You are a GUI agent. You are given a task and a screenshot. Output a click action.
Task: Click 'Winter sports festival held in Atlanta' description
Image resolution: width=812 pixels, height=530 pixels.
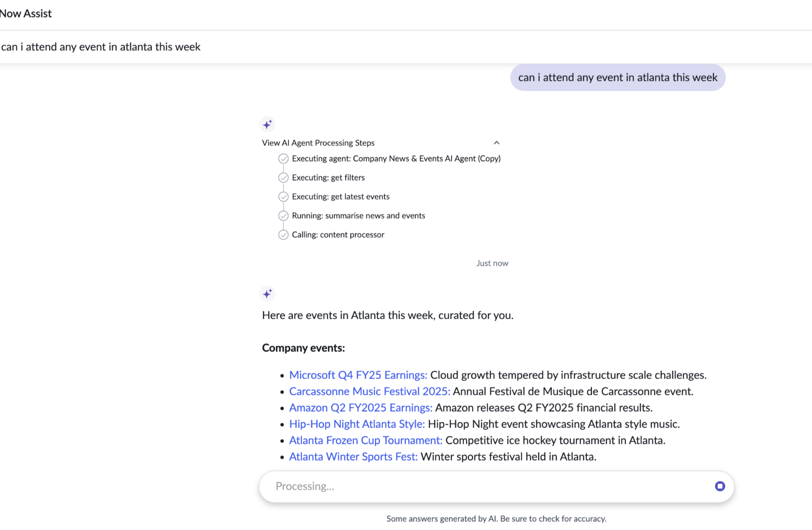coord(508,457)
